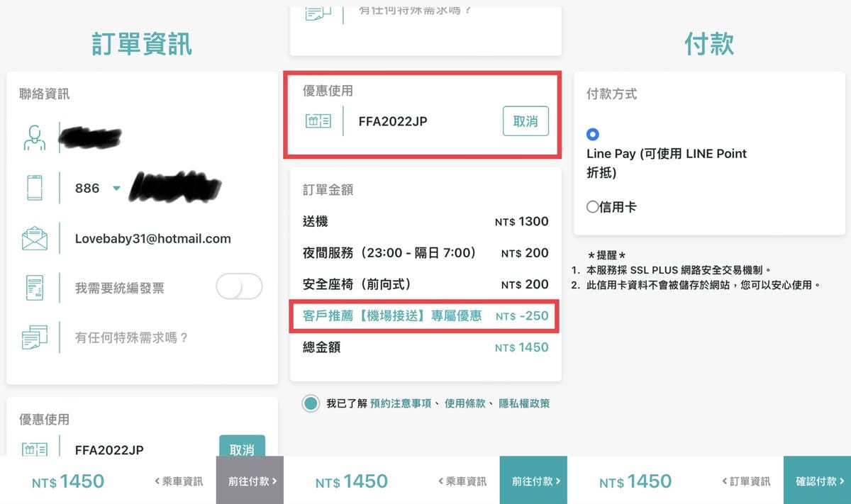Select 信用卡 payment option
The height and width of the screenshot is (504, 851).
pyautogui.click(x=593, y=207)
